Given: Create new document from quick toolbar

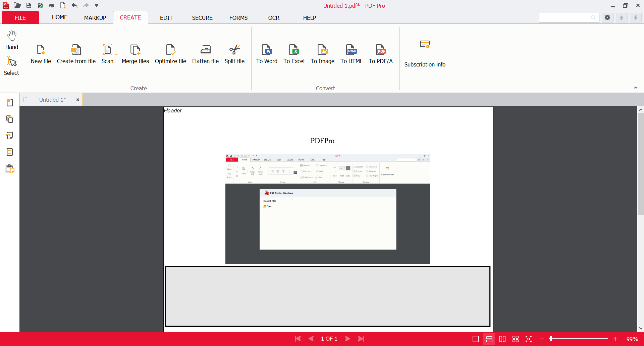Looking at the screenshot, I should pyautogui.click(x=63, y=5).
